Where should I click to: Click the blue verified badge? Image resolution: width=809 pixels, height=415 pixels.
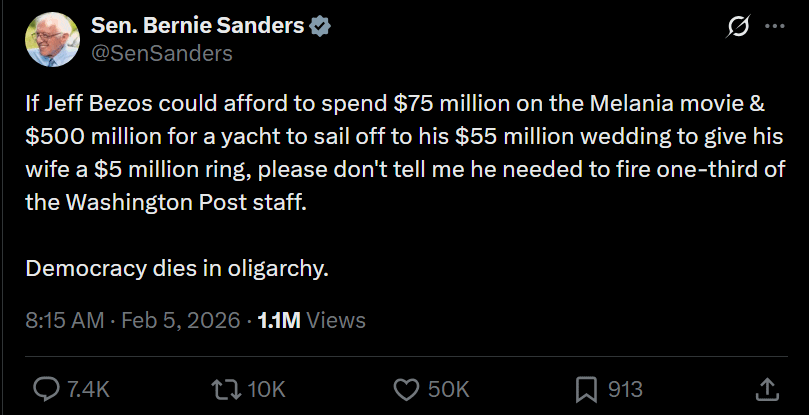click(x=320, y=27)
